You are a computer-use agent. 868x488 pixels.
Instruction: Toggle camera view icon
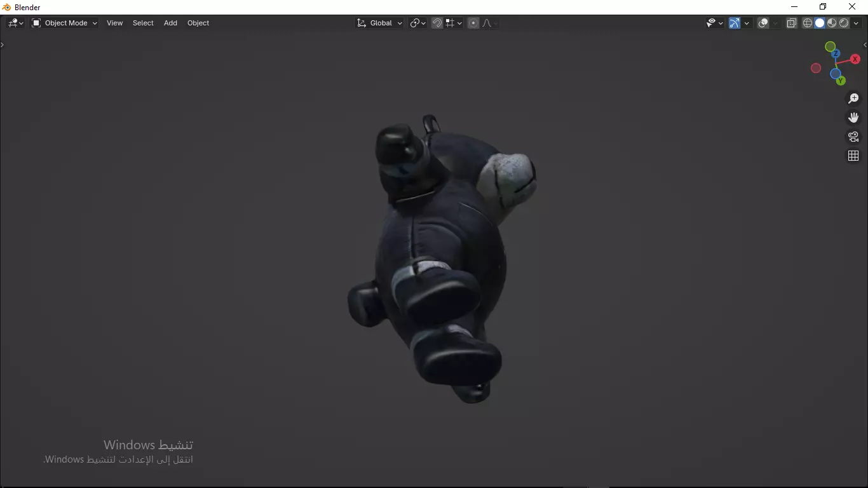tap(853, 137)
